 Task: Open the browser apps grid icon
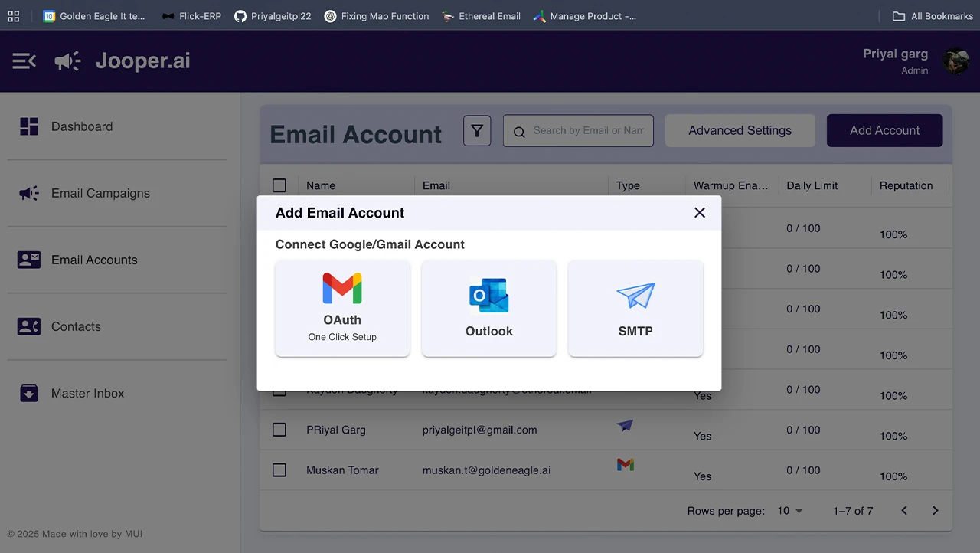[x=14, y=16]
